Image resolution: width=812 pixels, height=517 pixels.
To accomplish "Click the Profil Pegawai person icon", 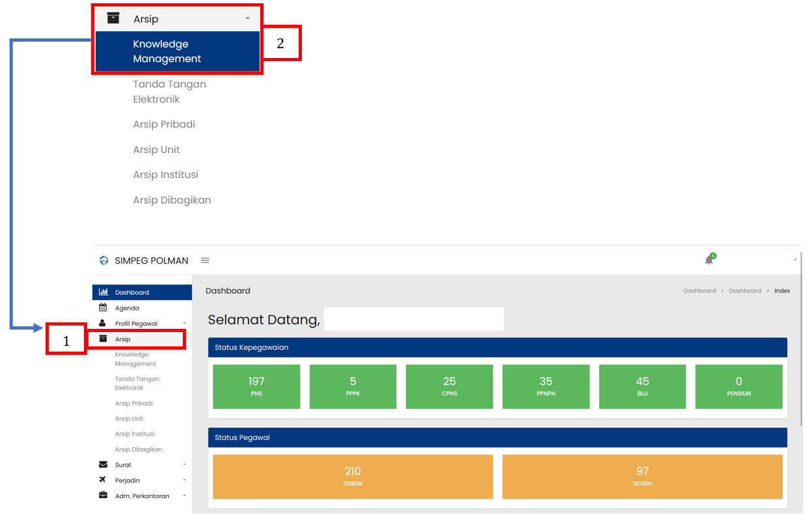I will 103,324.
